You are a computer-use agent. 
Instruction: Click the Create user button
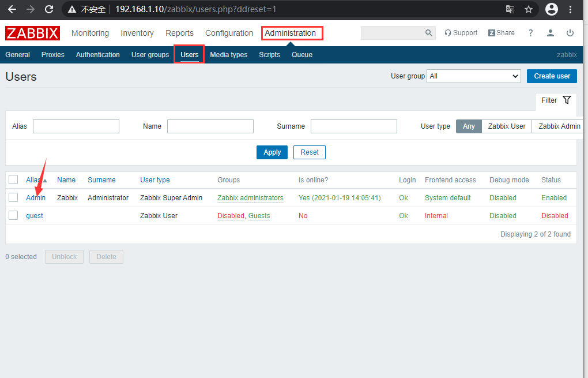(552, 76)
